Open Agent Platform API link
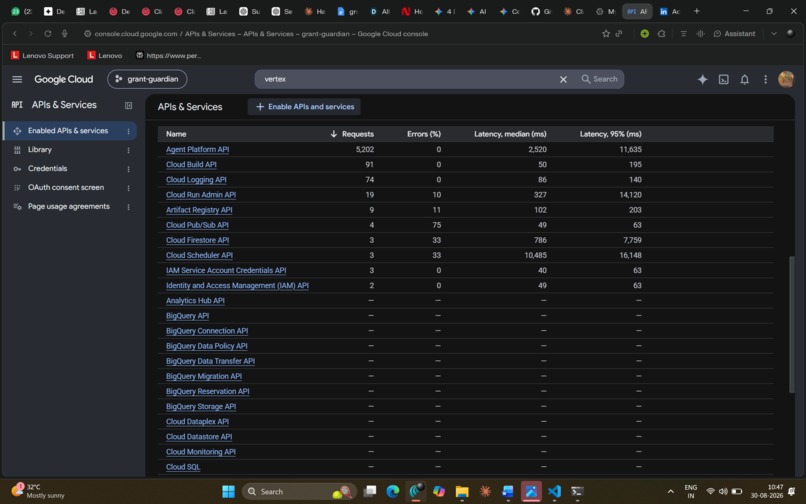 coord(197,150)
